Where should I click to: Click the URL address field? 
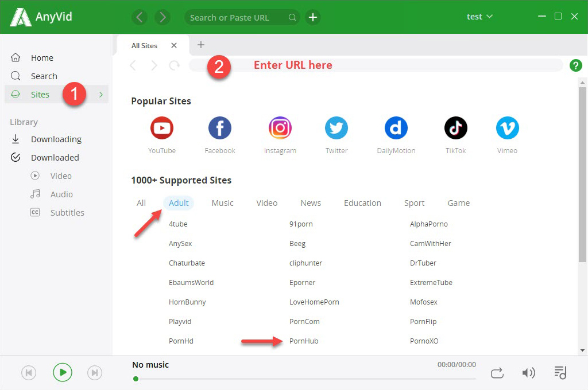(376, 65)
